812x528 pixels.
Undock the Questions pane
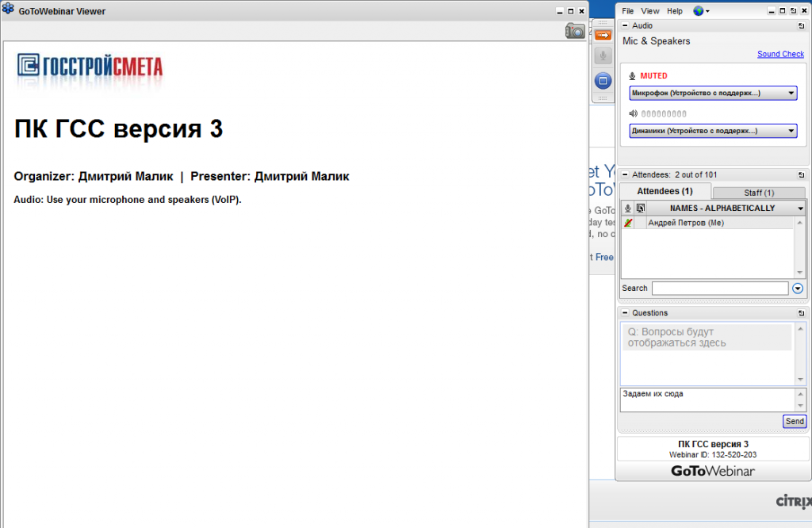pos(801,313)
